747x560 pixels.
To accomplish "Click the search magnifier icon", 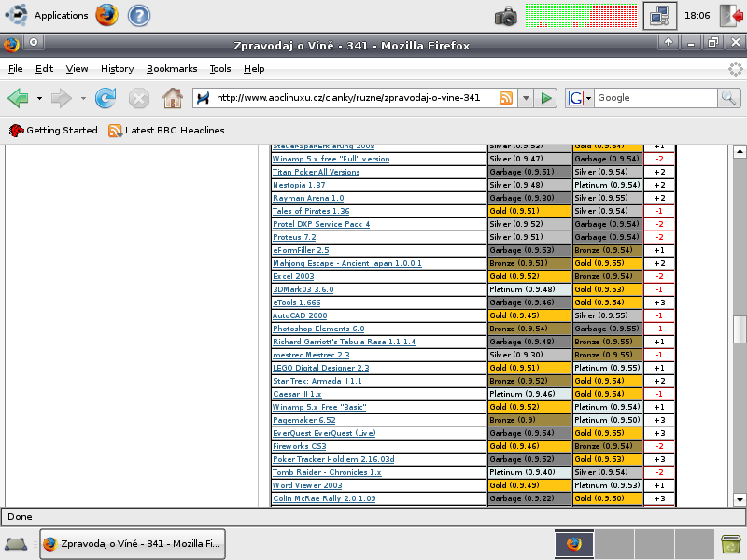I will pyautogui.click(x=729, y=98).
